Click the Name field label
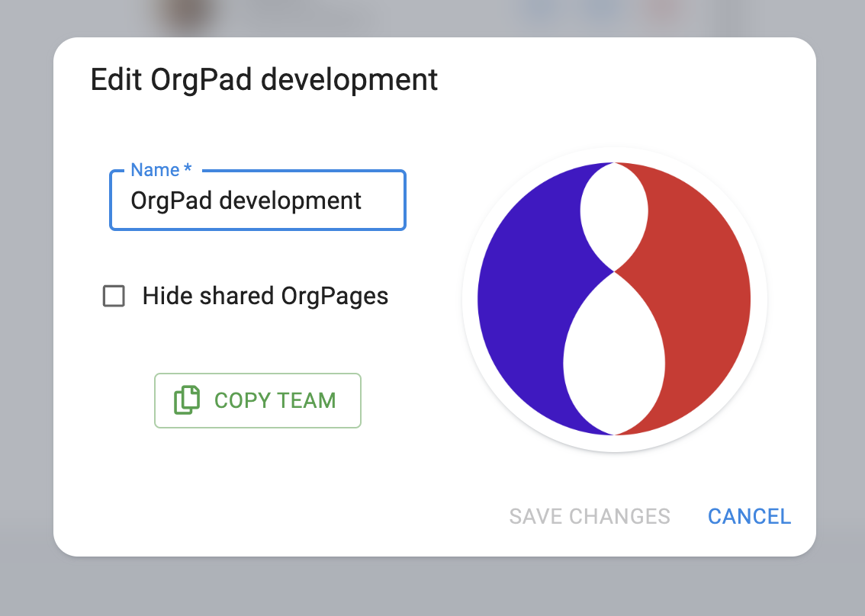865x616 pixels. (x=160, y=169)
